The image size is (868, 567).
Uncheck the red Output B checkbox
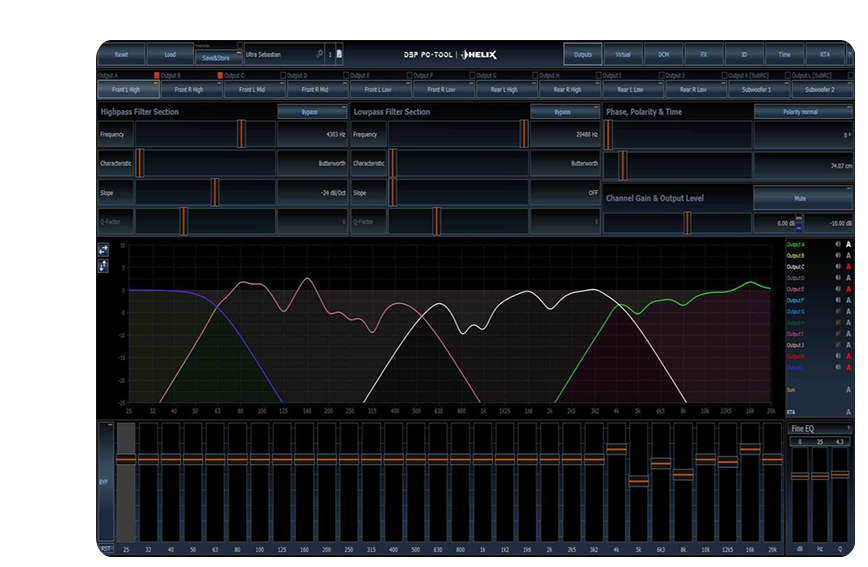coord(157,75)
